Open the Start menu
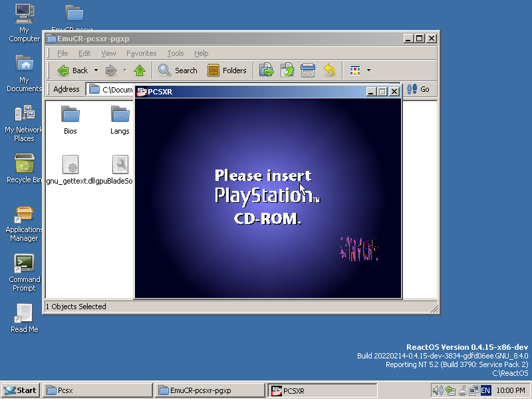The image size is (532, 399). coord(21,390)
